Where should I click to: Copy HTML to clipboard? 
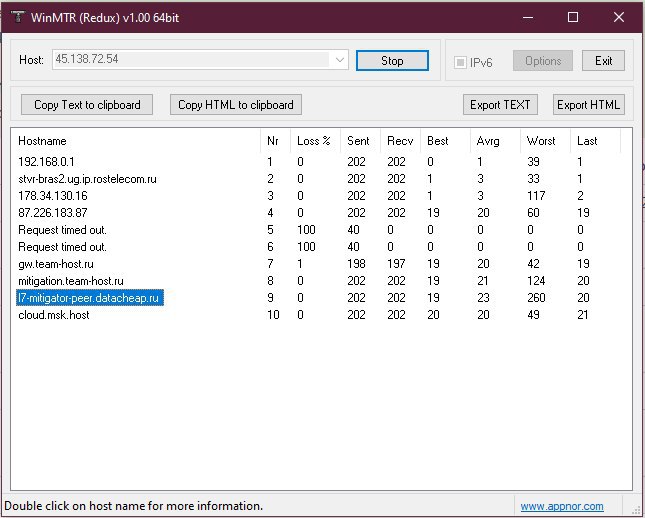(236, 105)
